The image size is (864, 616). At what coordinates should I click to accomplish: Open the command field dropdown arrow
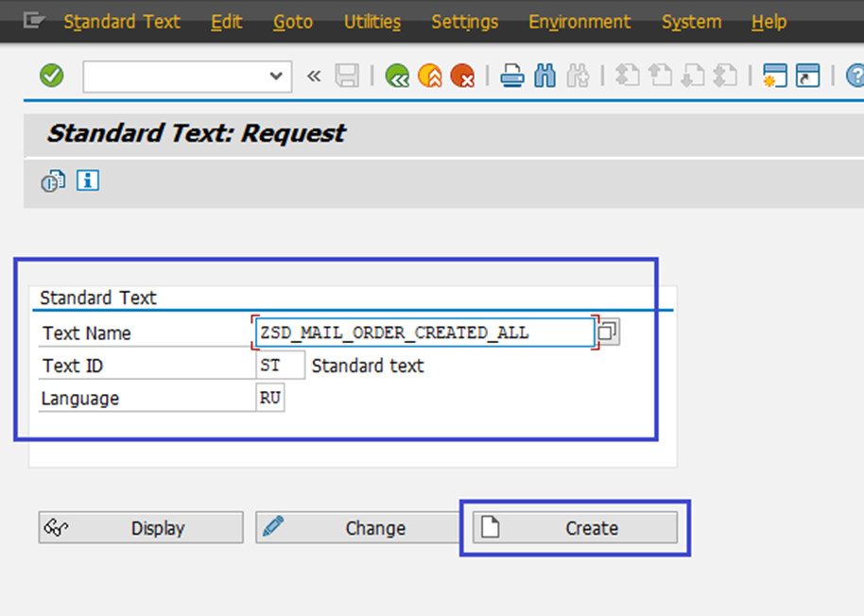click(276, 76)
